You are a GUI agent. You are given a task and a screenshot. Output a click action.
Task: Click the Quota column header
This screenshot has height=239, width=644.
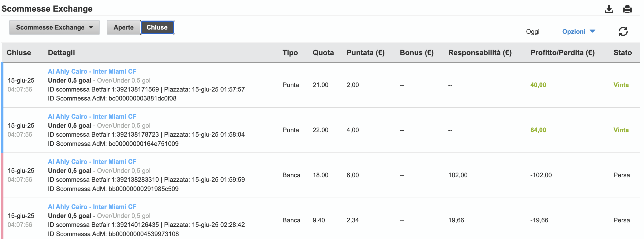[x=323, y=53]
